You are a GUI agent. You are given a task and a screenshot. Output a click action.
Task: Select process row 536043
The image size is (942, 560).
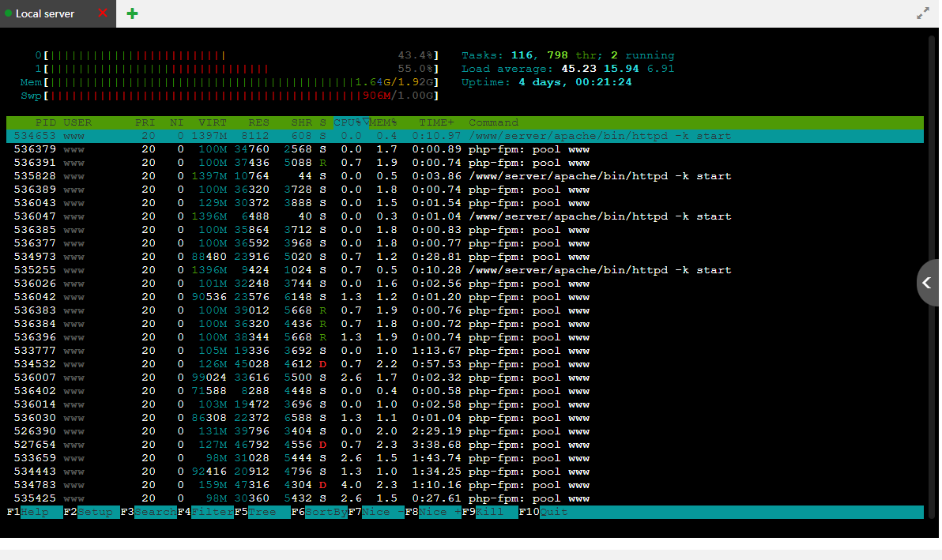pyautogui.click(x=465, y=203)
